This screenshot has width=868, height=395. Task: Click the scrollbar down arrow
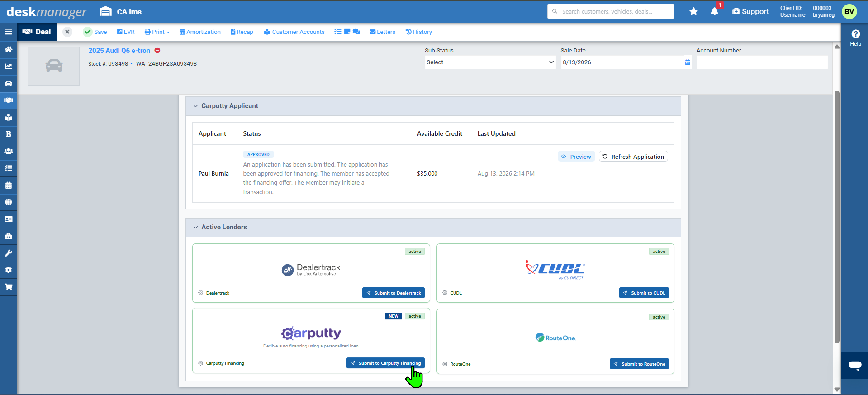pyautogui.click(x=837, y=390)
